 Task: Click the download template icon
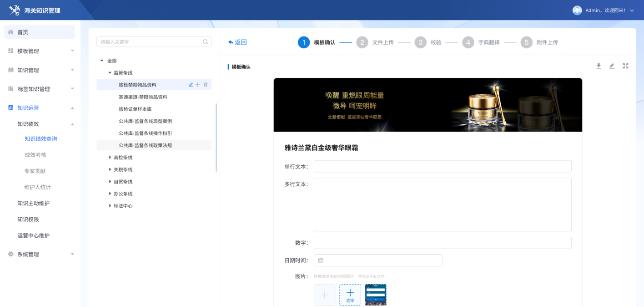pyautogui.click(x=599, y=66)
